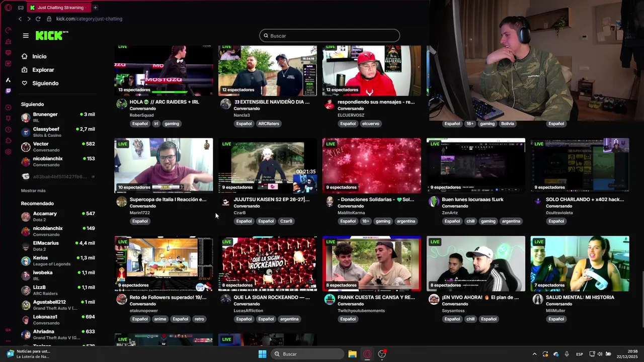
Task: Open MalditoKarma channel avatar
Action: pos(330,202)
